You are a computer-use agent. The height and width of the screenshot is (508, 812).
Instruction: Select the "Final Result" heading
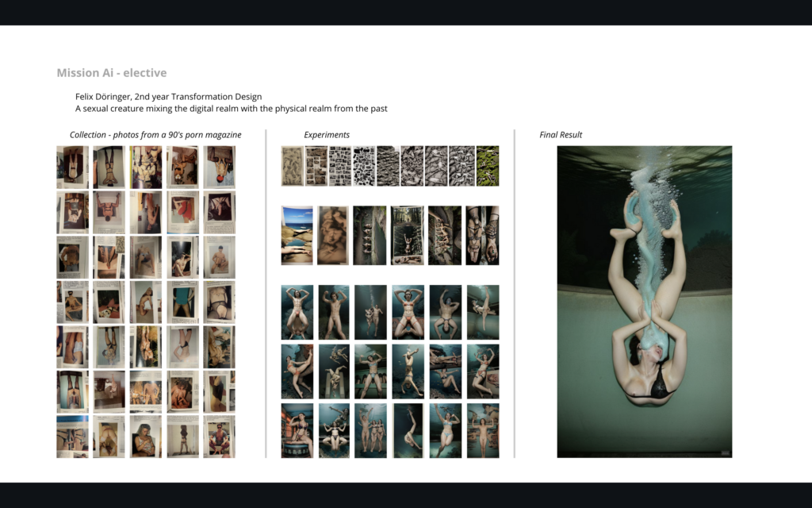click(x=561, y=135)
